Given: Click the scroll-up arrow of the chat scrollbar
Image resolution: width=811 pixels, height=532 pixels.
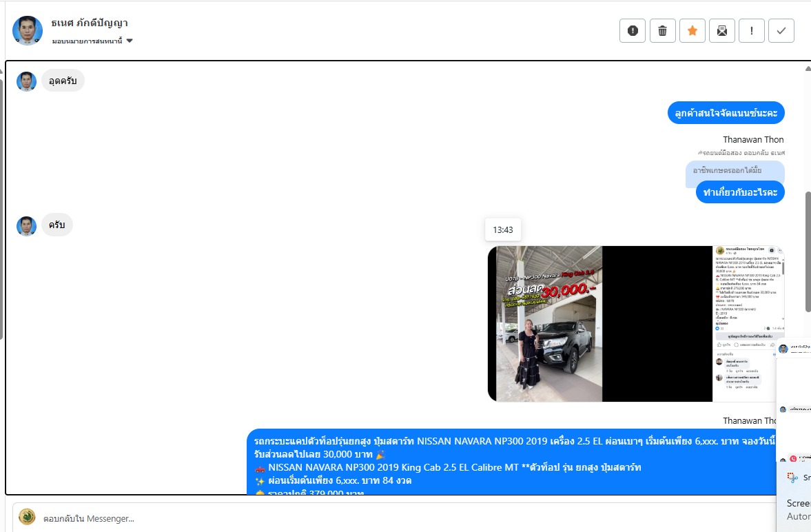Looking at the screenshot, I should click(x=808, y=68).
